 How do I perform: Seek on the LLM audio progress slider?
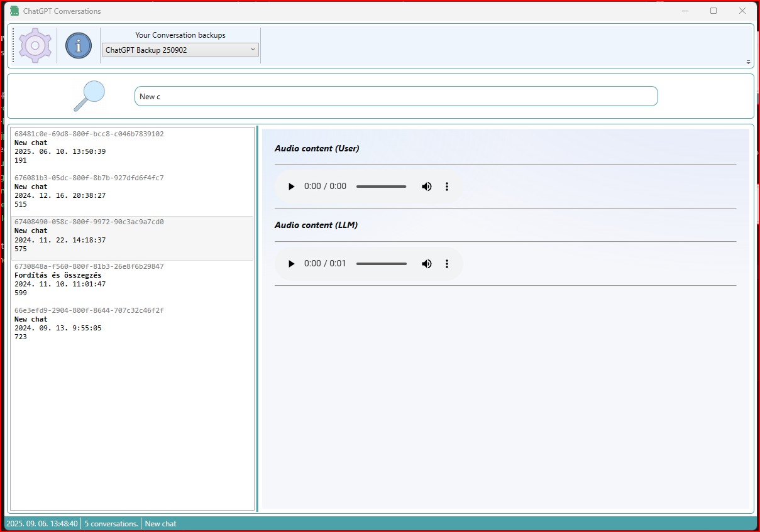(382, 264)
